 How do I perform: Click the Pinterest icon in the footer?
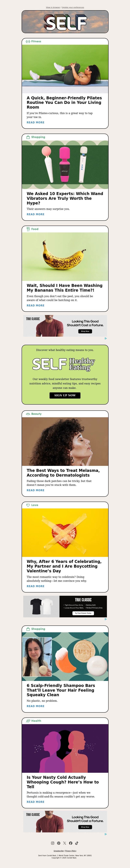click(59, 843)
